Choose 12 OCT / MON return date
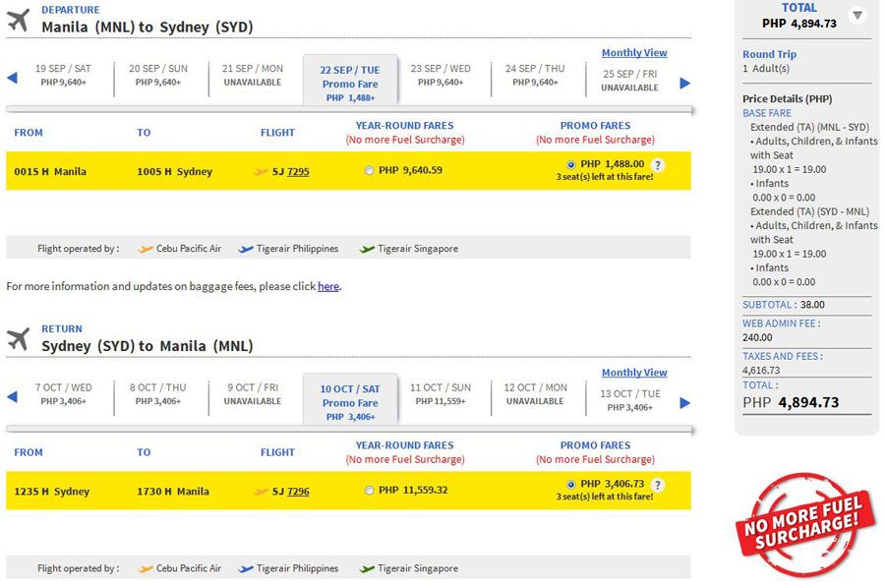The width and height of the screenshot is (885, 588). [535, 394]
